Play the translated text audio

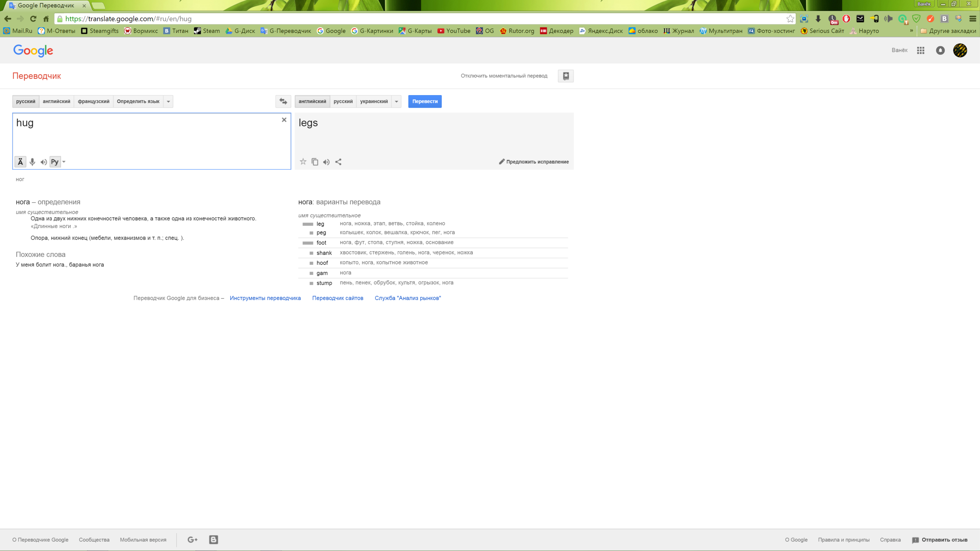pos(327,162)
